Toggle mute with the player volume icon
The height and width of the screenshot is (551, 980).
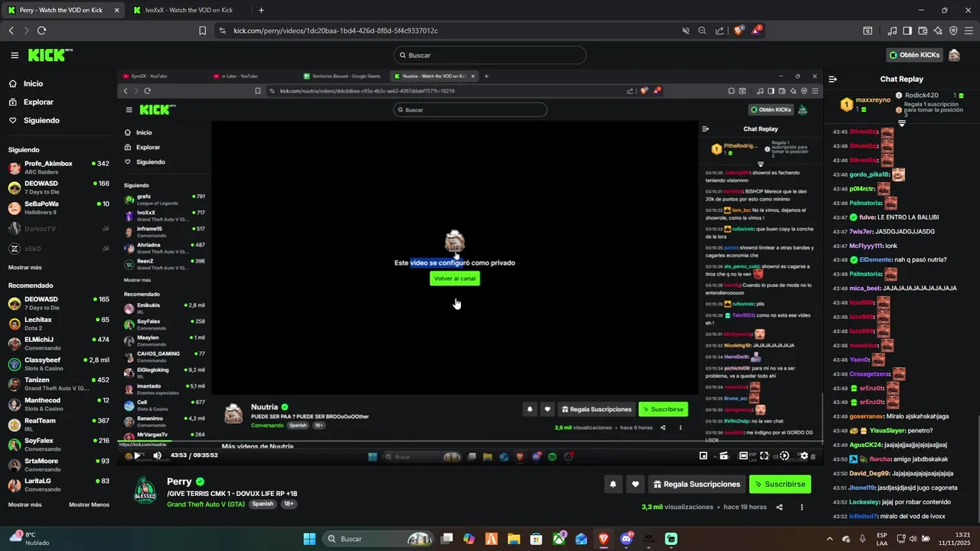click(x=157, y=455)
